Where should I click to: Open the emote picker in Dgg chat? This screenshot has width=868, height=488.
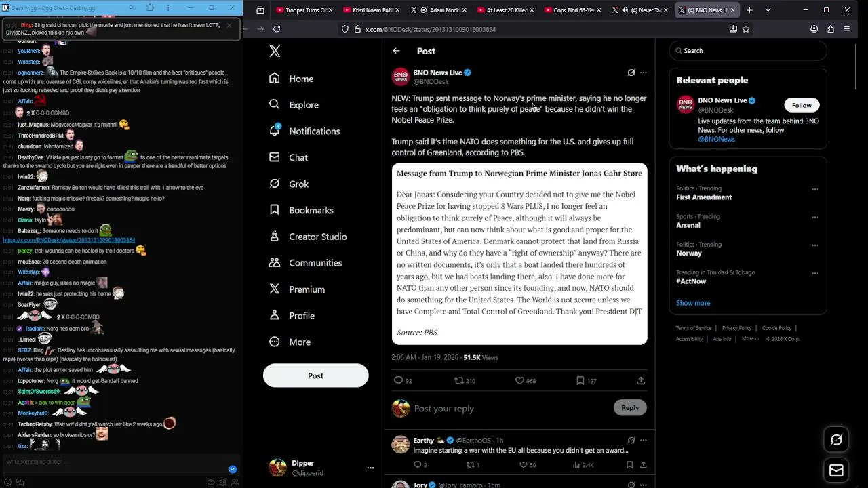(x=7, y=482)
